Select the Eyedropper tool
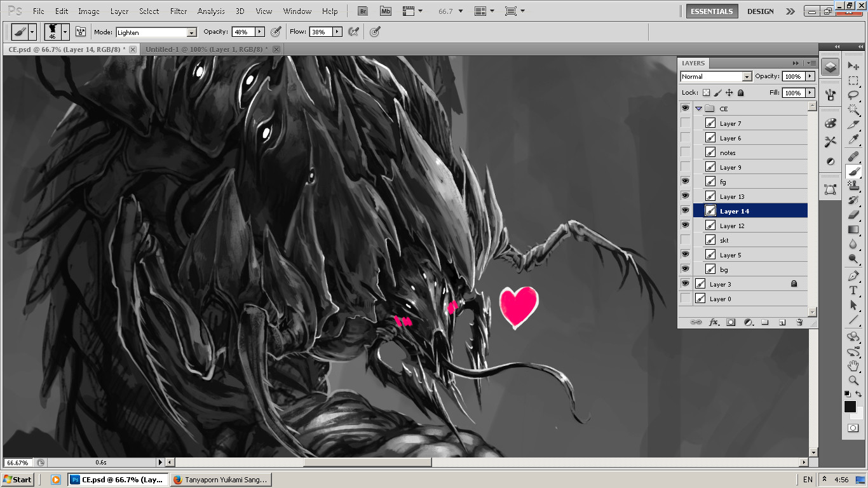 click(x=853, y=139)
